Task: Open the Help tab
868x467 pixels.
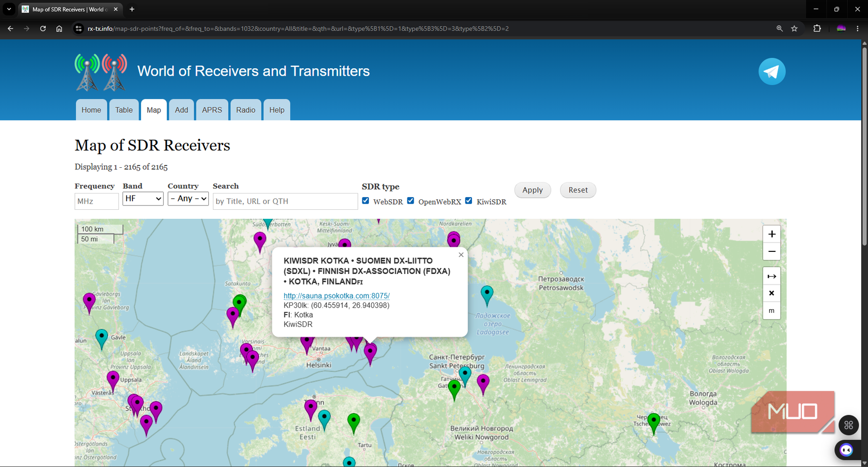Action: click(277, 110)
